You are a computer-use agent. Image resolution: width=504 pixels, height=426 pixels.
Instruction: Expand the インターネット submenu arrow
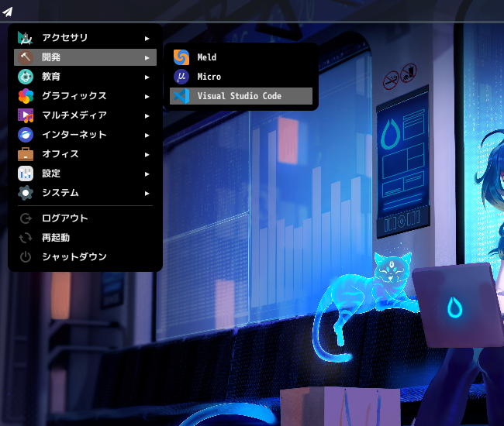pyautogui.click(x=147, y=135)
